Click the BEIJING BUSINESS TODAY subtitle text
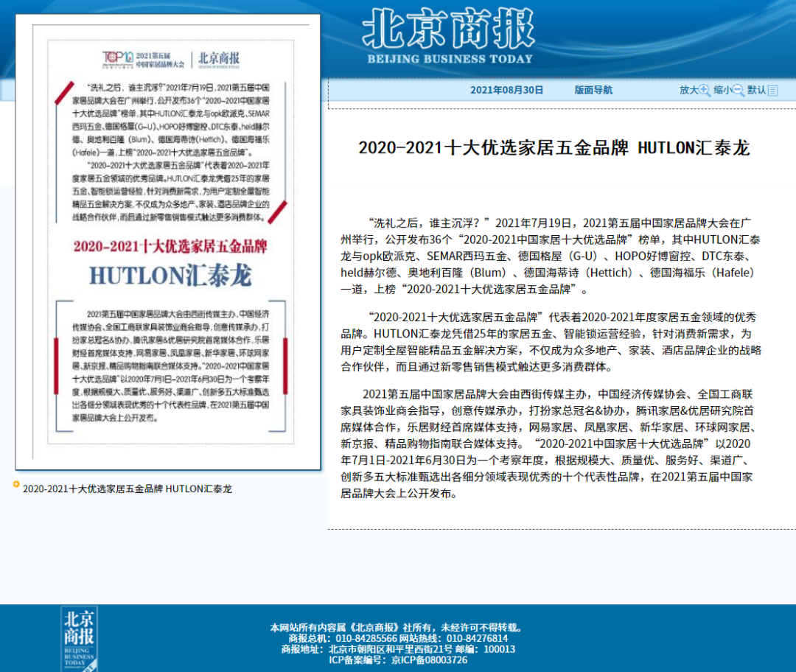Screen dimensions: 796x672 [448, 58]
